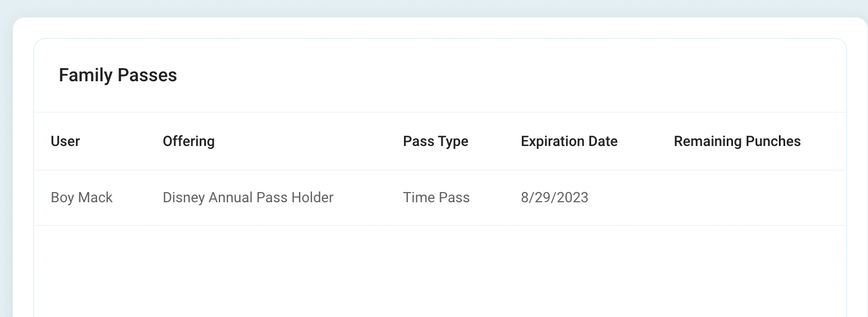This screenshot has width=868, height=317.
Task: Select the Disney Annual Pass Holder offering
Action: (248, 198)
